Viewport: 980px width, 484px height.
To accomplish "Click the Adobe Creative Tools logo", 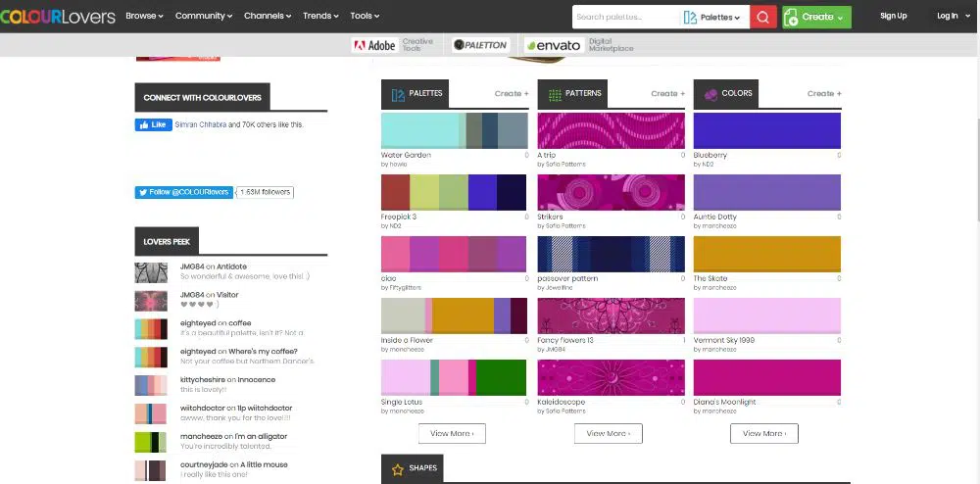I will pos(392,45).
